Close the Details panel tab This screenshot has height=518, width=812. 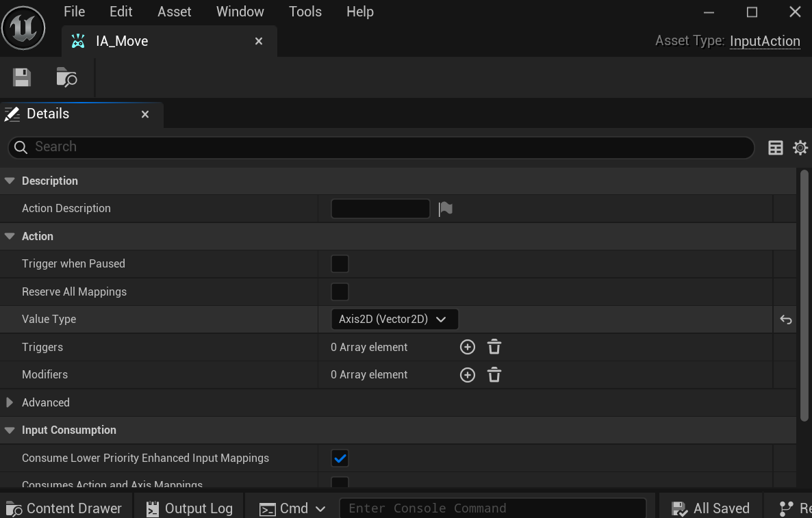[145, 114]
